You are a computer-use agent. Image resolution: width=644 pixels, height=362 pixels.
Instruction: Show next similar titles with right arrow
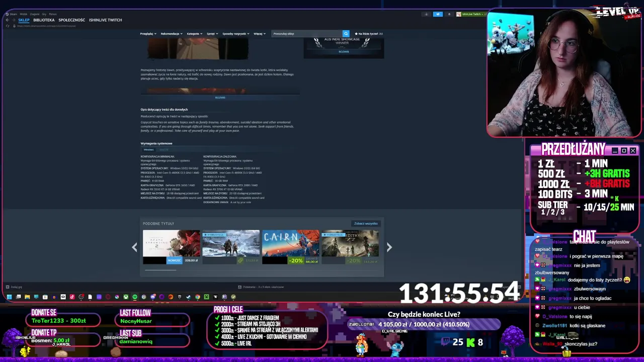[389, 247]
